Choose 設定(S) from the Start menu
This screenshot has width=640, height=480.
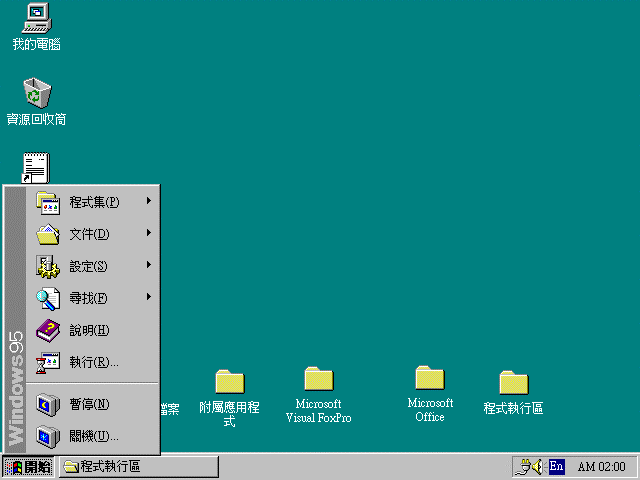pos(92,267)
